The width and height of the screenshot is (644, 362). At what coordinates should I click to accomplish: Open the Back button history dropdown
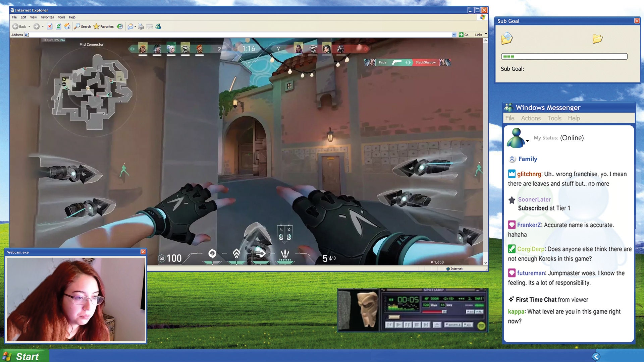click(x=29, y=26)
